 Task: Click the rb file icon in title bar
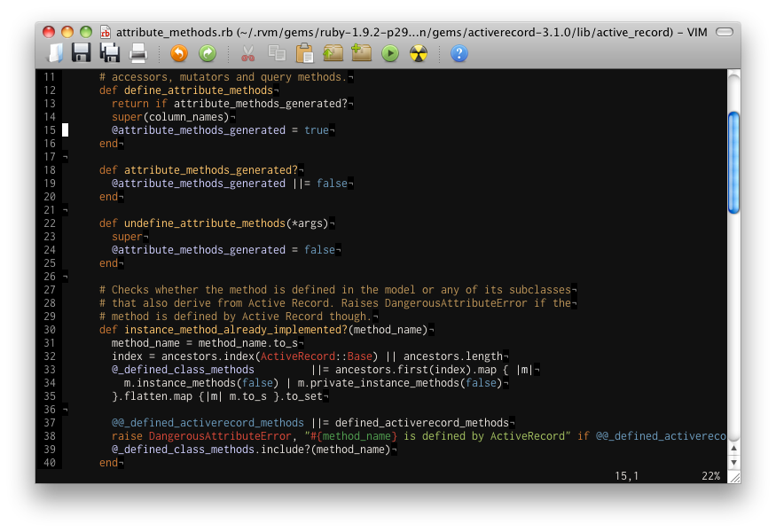point(105,32)
